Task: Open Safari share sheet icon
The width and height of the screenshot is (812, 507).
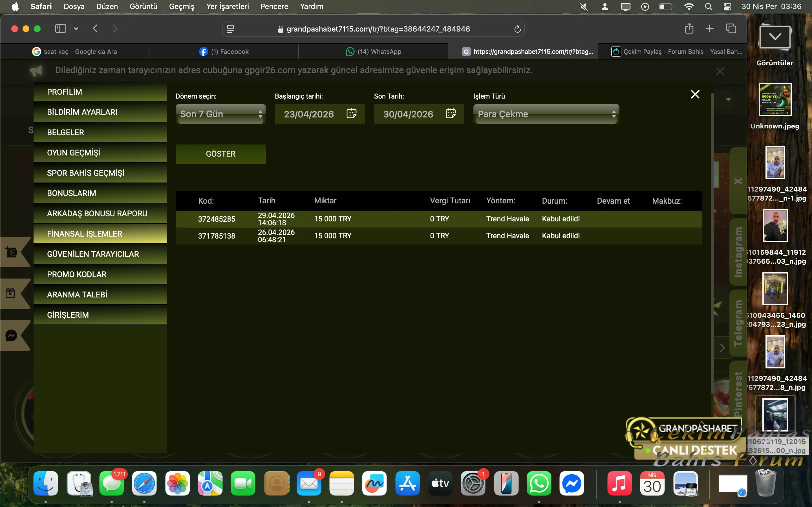Action: click(x=689, y=29)
